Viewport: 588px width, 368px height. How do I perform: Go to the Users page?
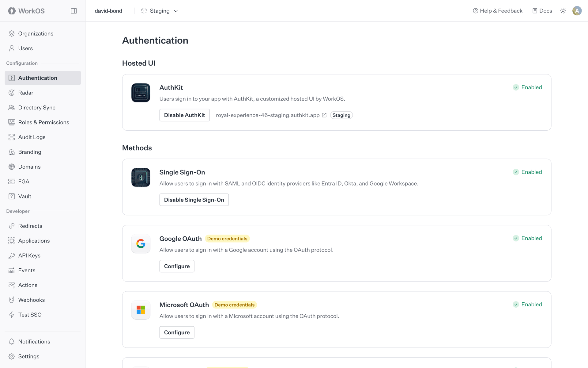[x=43, y=48]
